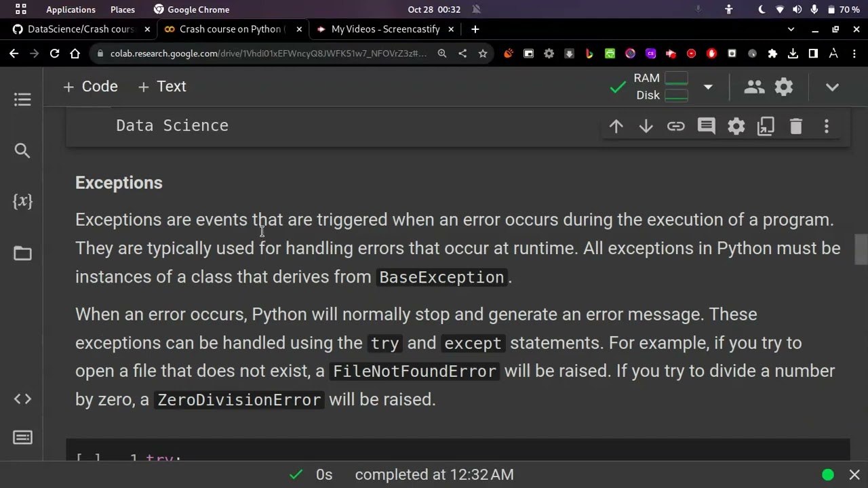This screenshot has height=488, width=868.
Task: Reload the page
Action: click(x=55, y=54)
